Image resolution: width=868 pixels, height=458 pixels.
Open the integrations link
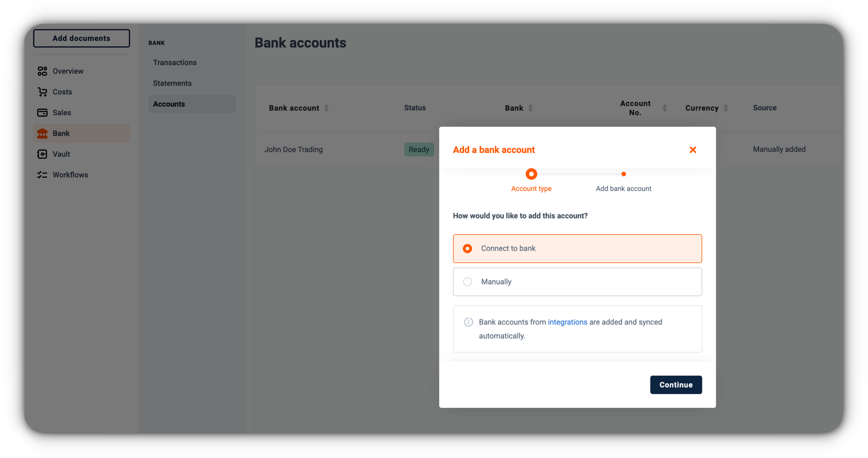click(567, 322)
